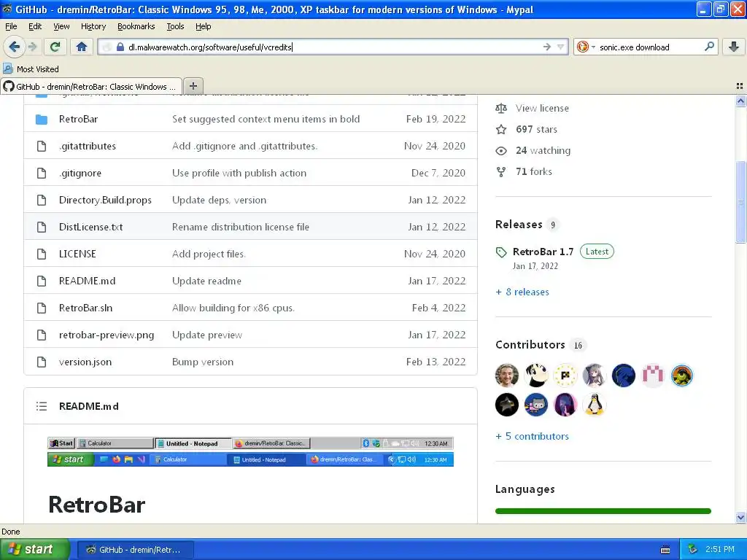The width and height of the screenshot is (747, 560).
Task: Click the first contributor face avatar
Action: point(507,376)
